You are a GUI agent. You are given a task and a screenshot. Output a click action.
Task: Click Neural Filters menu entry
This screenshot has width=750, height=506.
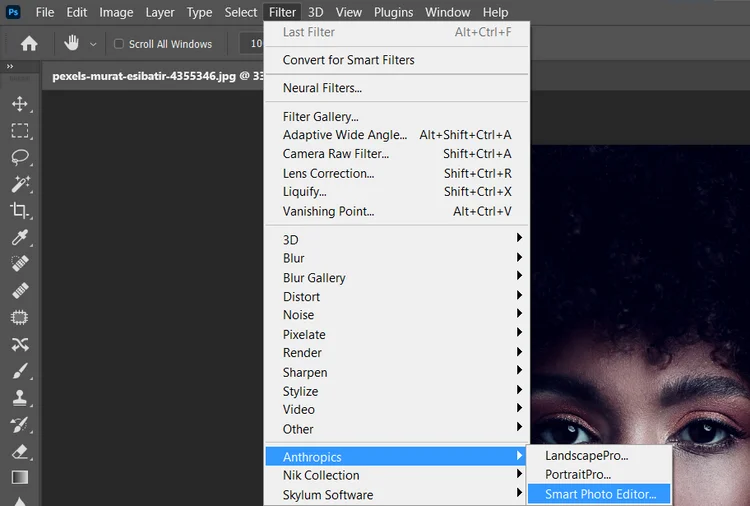point(322,88)
